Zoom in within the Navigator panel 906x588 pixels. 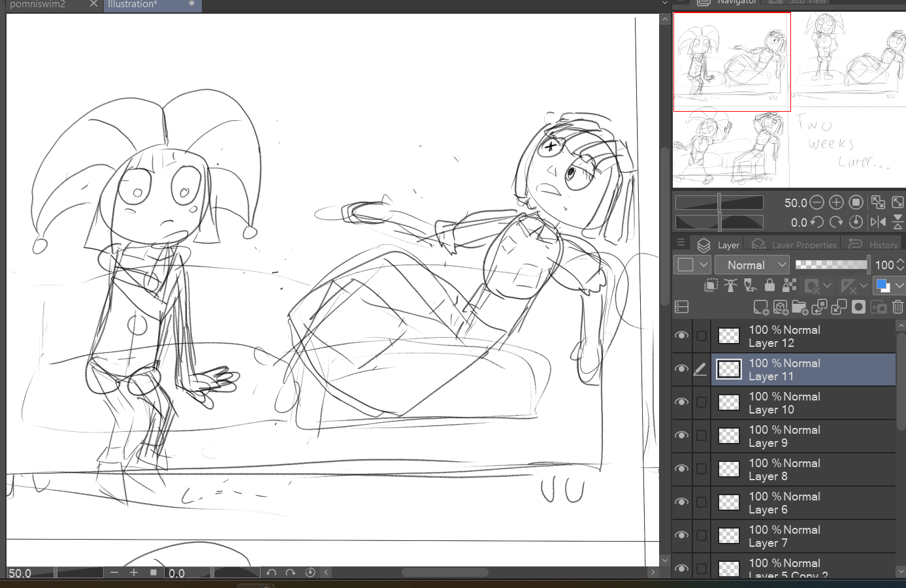836,203
